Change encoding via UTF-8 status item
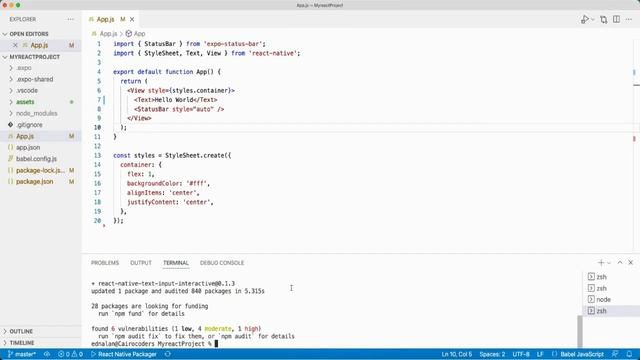 (521, 354)
